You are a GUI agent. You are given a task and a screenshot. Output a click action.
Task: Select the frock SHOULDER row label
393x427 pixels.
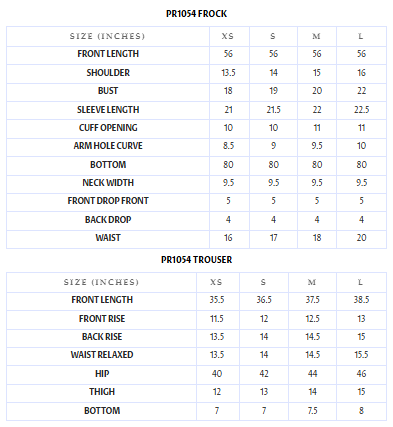click(x=108, y=73)
